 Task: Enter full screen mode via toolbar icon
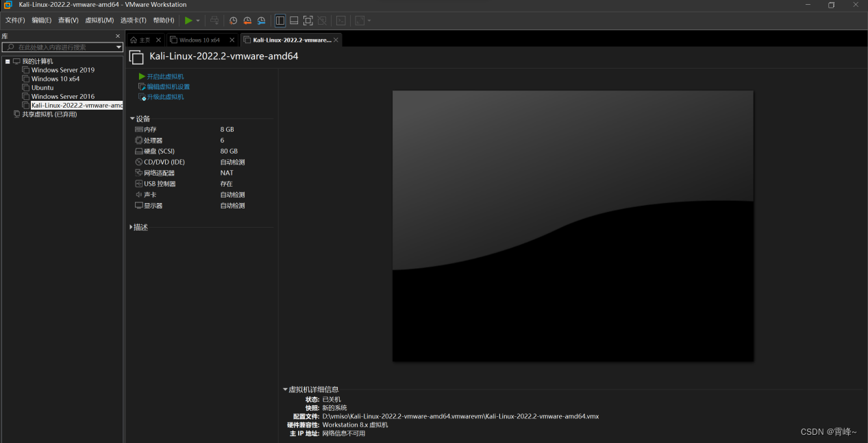pyautogui.click(x=308, y=21)
